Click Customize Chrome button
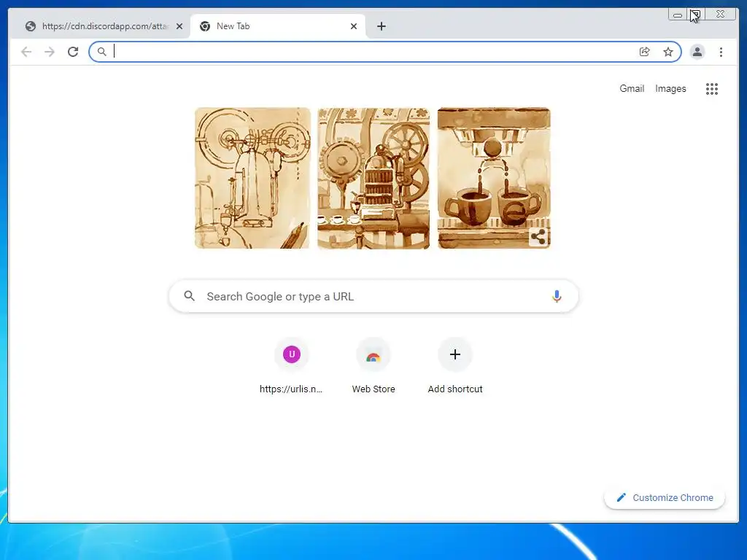 (665, 497)
